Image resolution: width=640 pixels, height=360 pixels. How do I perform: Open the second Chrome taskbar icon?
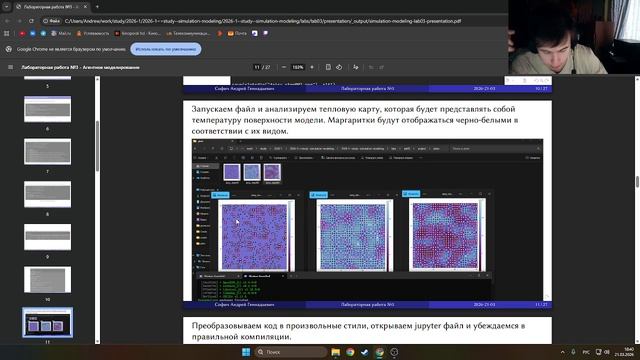click(x=380, y=352)
